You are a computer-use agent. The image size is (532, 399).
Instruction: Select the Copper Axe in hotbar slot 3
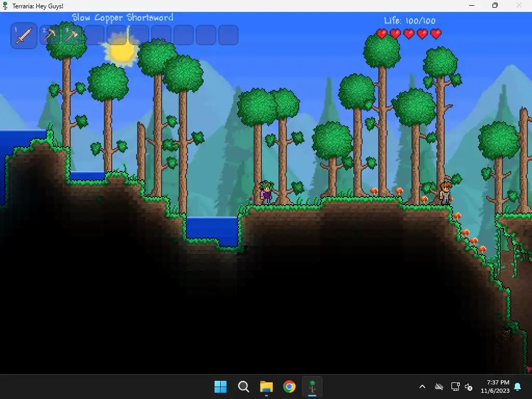click(x=72, y=35)
